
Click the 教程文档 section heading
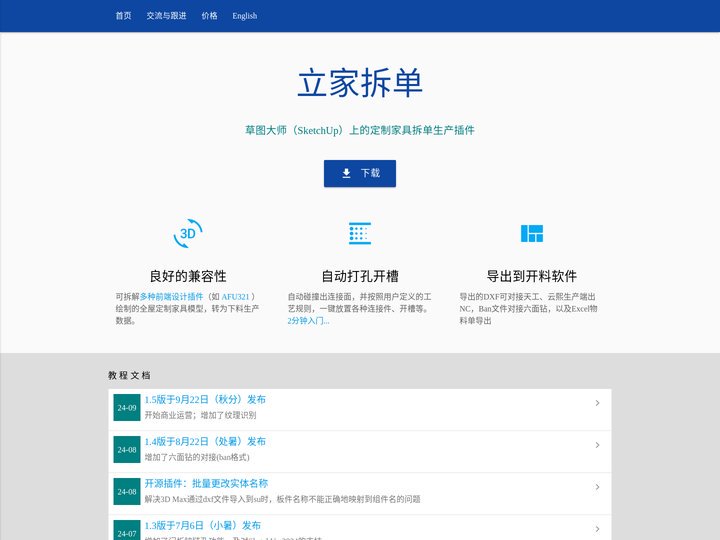[x=129, y=375]
